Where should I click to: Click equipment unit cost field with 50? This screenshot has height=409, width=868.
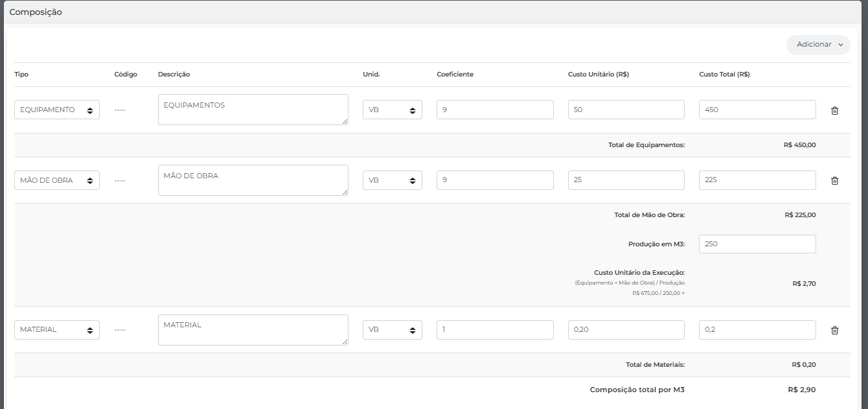(626, 110)
